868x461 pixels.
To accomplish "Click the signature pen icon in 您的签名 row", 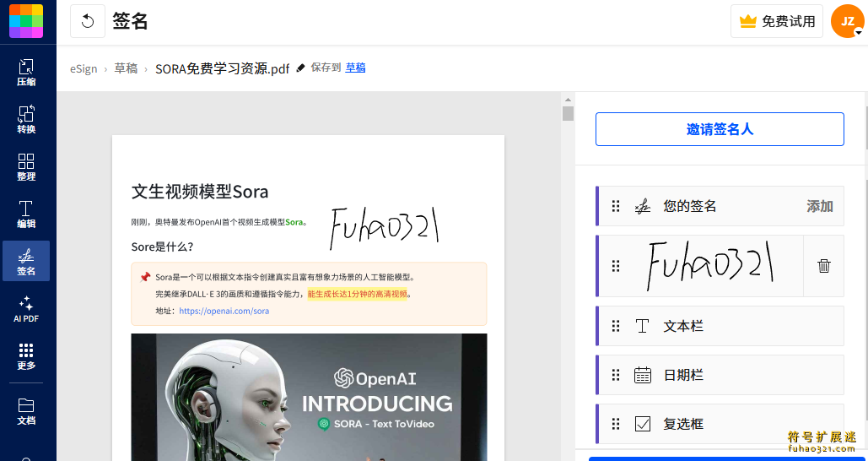I will pos(642,207).
